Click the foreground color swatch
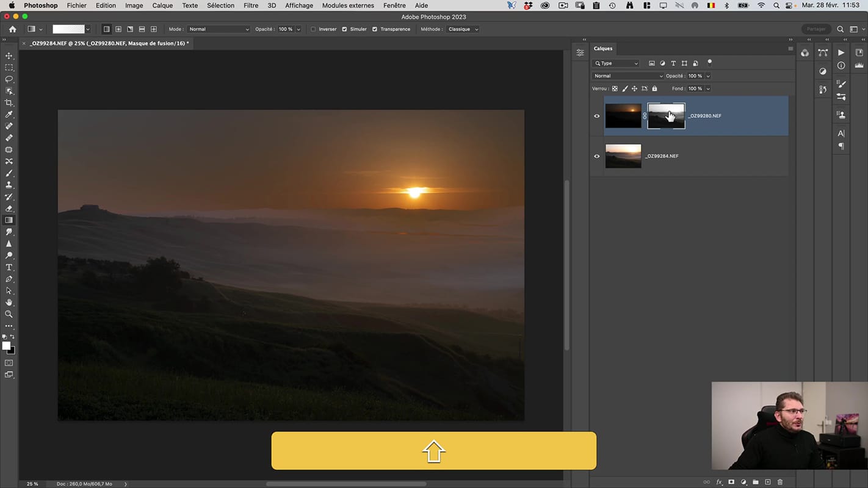Screen dimensions: 868x488 coord(6,346)
